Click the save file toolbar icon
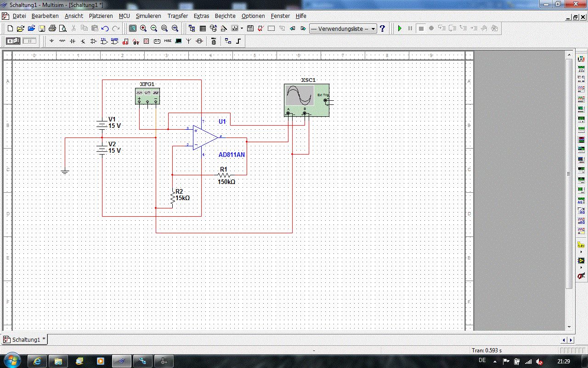The image size is (588, 368). (x=42, y=29)
